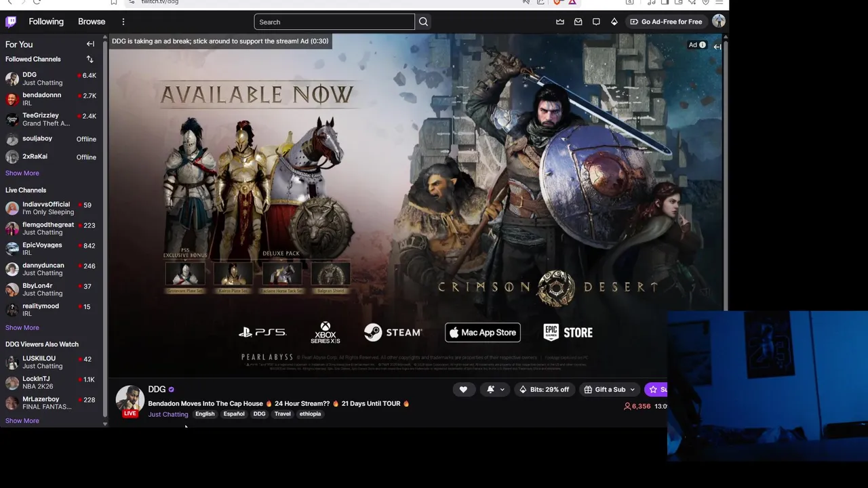
Task: Open IndiavvsOfficial live channel
Action: click(52, 208)
